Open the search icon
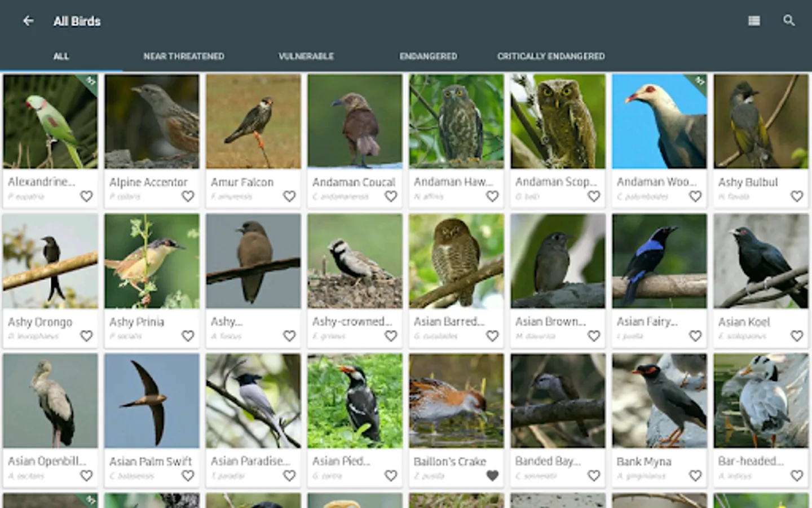This screenshot has width=812, height=508. [x=789, y=21]
